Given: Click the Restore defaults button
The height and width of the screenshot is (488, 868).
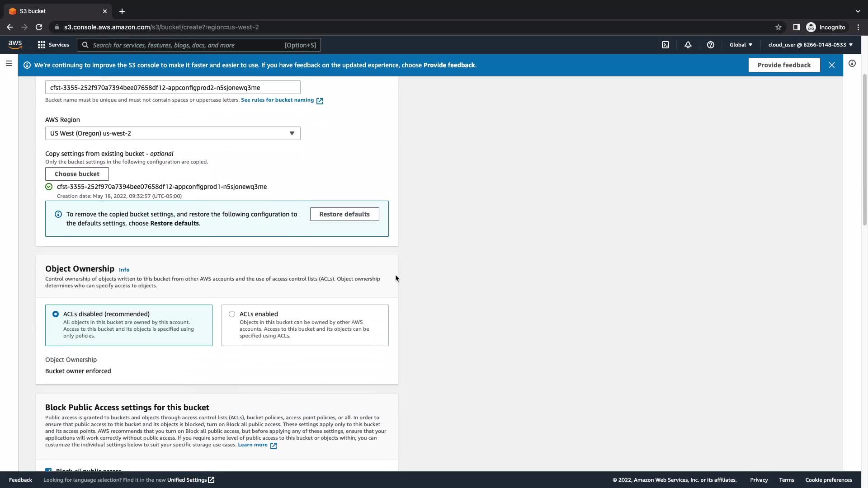Looking at the screenshot, I should click(x=344, y=214).
